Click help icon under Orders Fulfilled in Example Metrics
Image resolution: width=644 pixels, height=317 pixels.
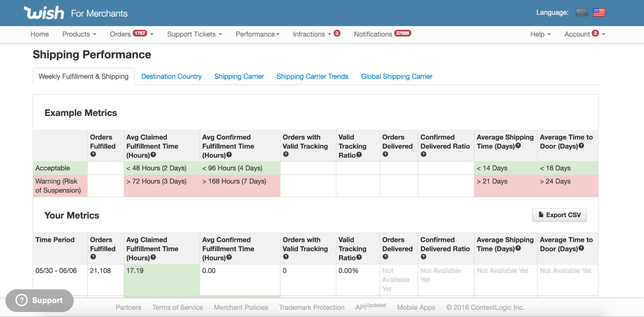coord(93,154)
